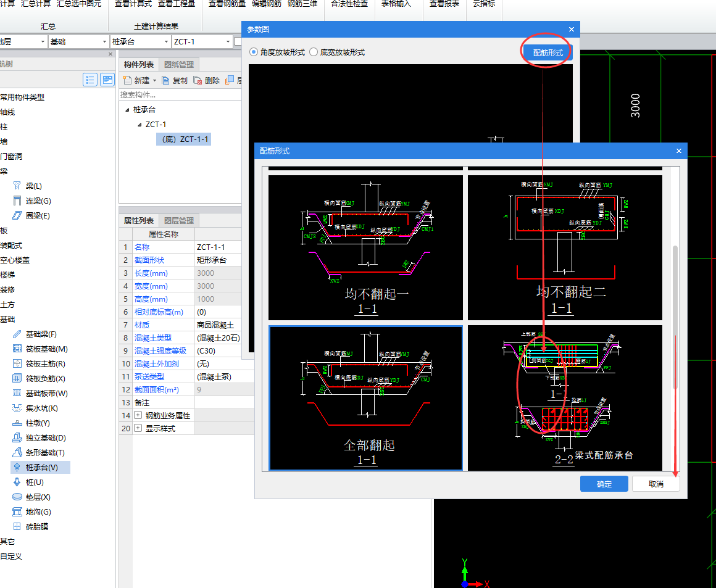Screen dimensions: 716x588
Task: Select the 垫层(X) cushion layer icon
Action: [x=17, y=497]
